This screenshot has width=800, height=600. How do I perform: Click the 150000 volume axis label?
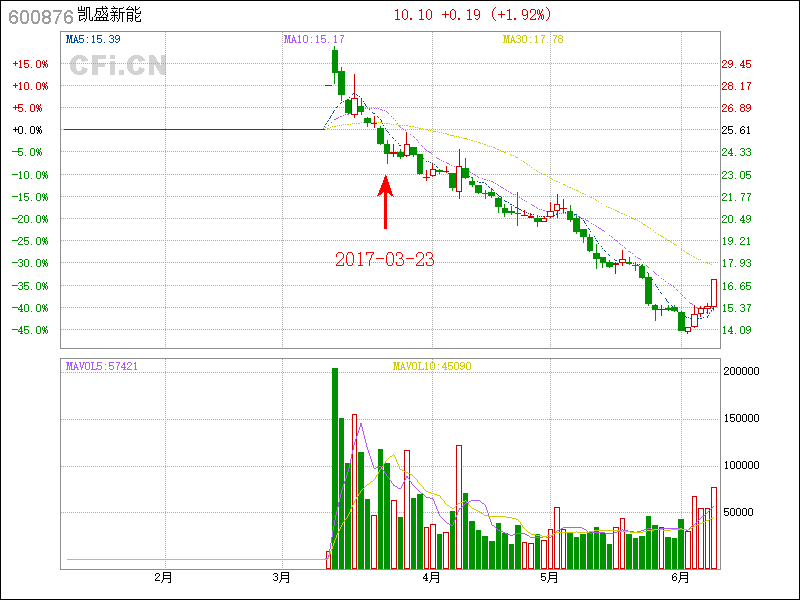[x=741, y=418]
